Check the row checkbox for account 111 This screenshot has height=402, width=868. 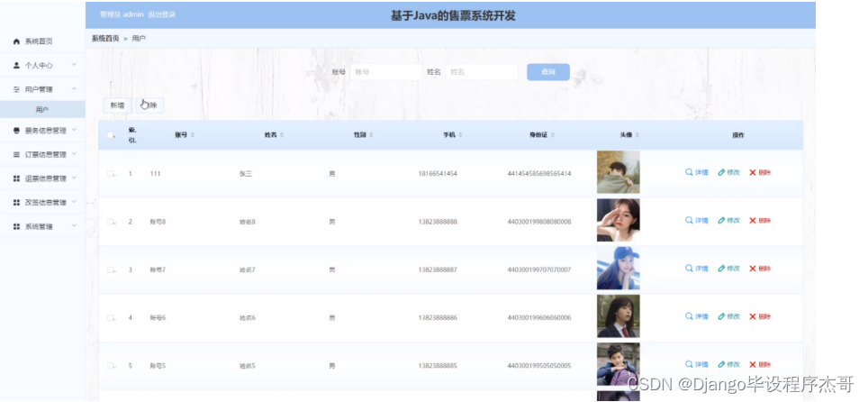click(x=110, y=174)
